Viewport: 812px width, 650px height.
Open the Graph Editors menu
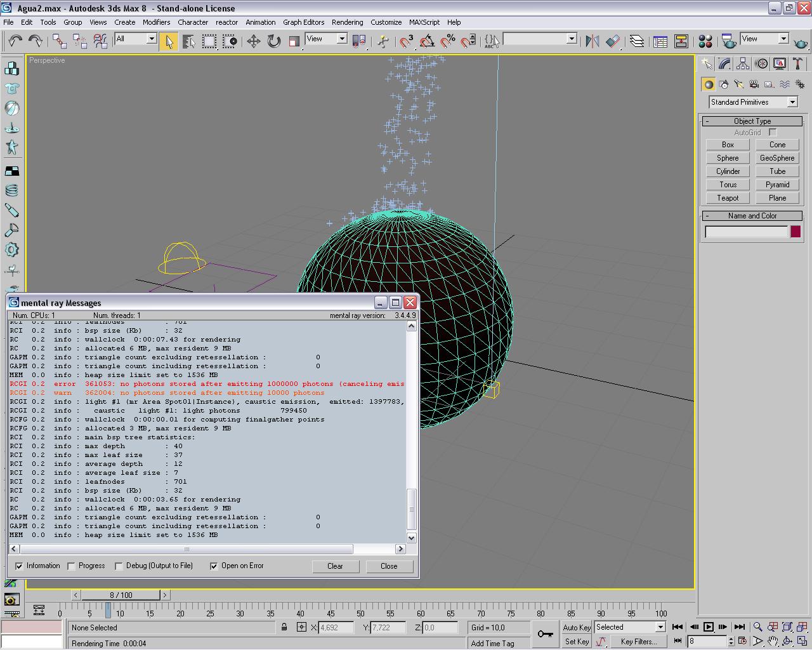[303, 22]
